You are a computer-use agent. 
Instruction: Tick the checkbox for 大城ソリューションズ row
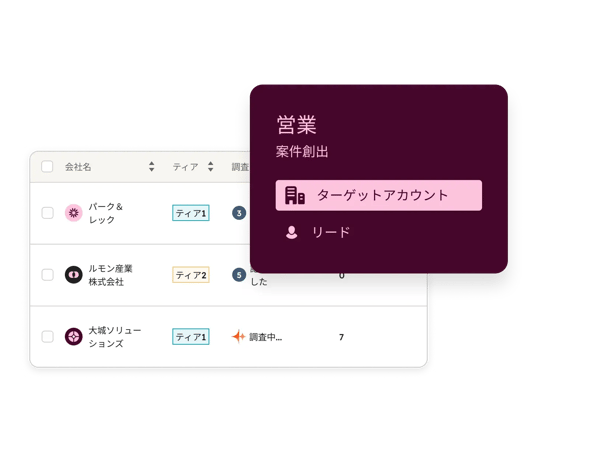[47, 337]
